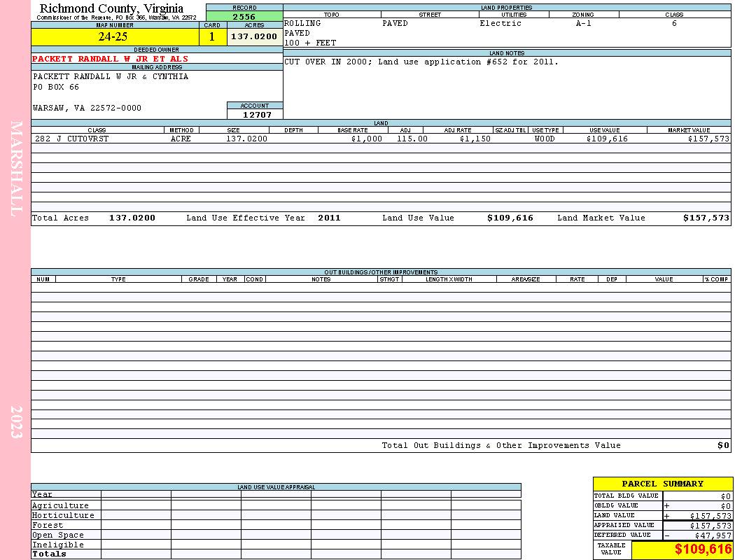Click $157,573 in the MARKET VALUE column

coord(708,139)
